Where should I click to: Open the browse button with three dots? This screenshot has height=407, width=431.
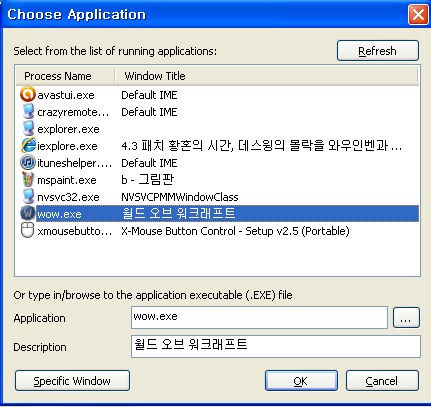pyautogui.click(x=406, y=318)
